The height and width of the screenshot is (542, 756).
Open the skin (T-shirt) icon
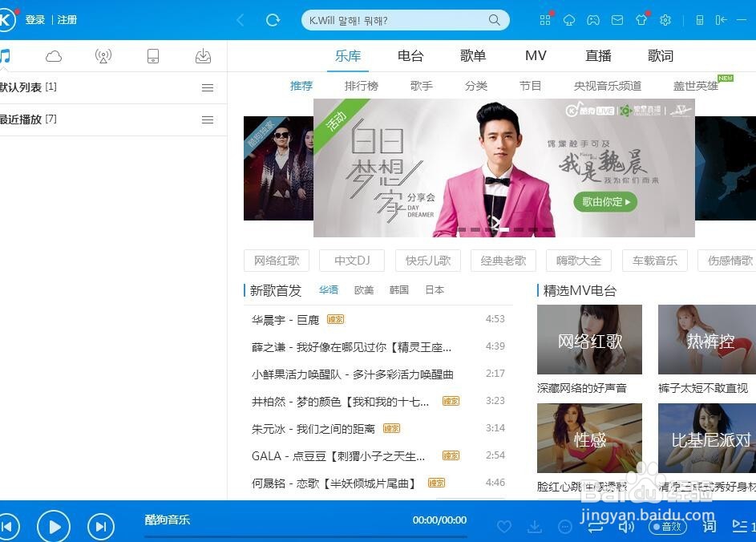click(x=641, y=20)
